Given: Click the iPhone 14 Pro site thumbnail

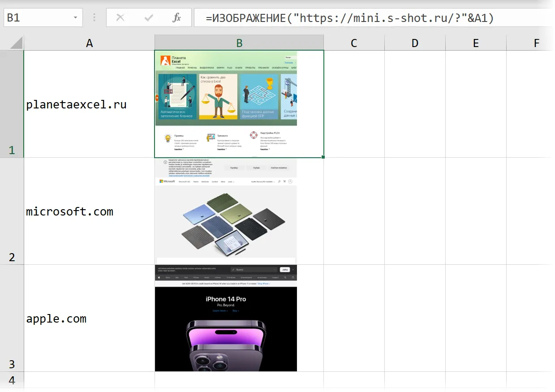Looking at the screenshot, I should [x=226, y=318].
